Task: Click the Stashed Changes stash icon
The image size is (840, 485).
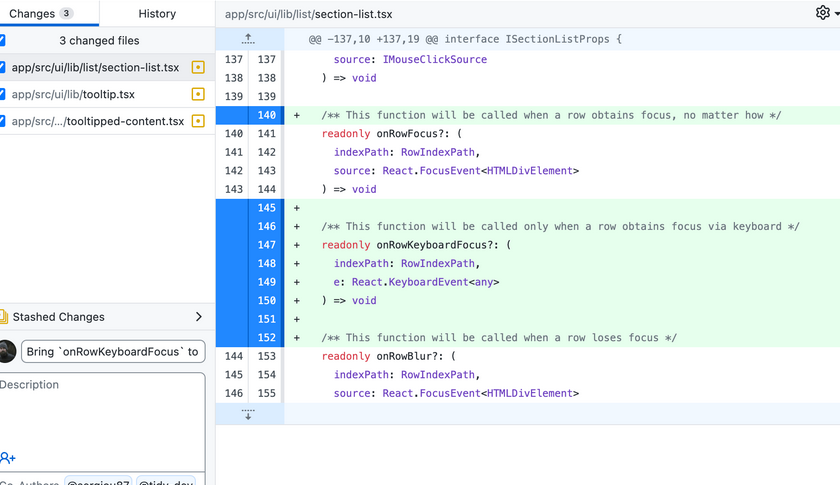Action: pos(3,317)
